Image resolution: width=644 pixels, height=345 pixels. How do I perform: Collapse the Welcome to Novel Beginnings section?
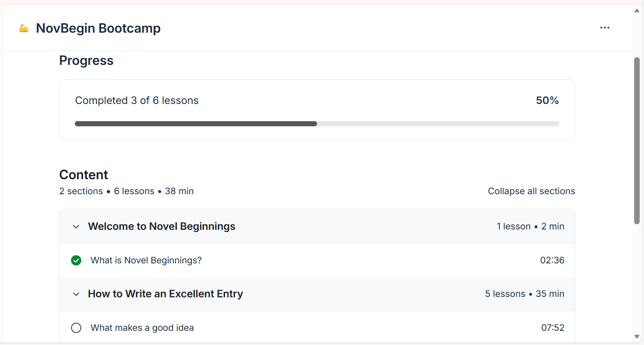pos(76,226)
